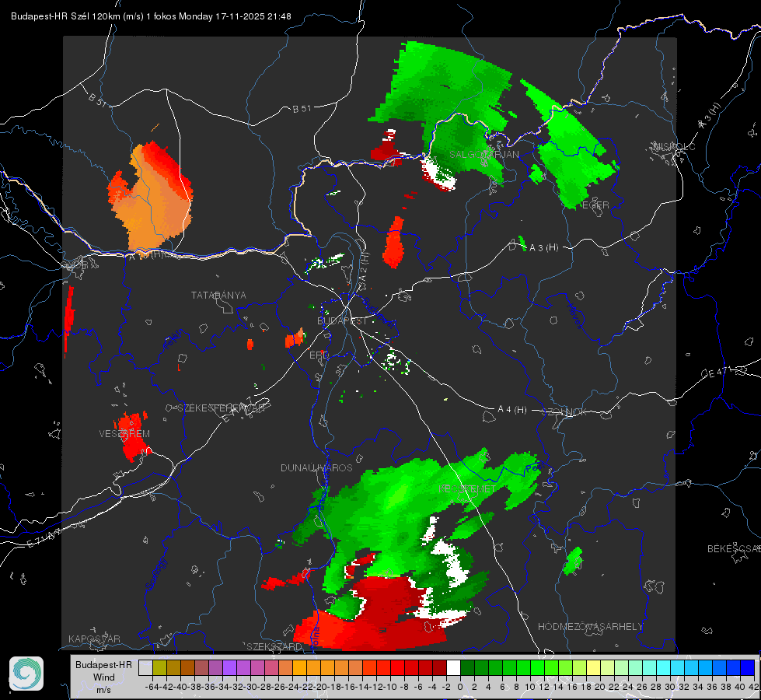Click the ERD town label
Viewport: 761px width, 700px height.
[x=319, y=355]
